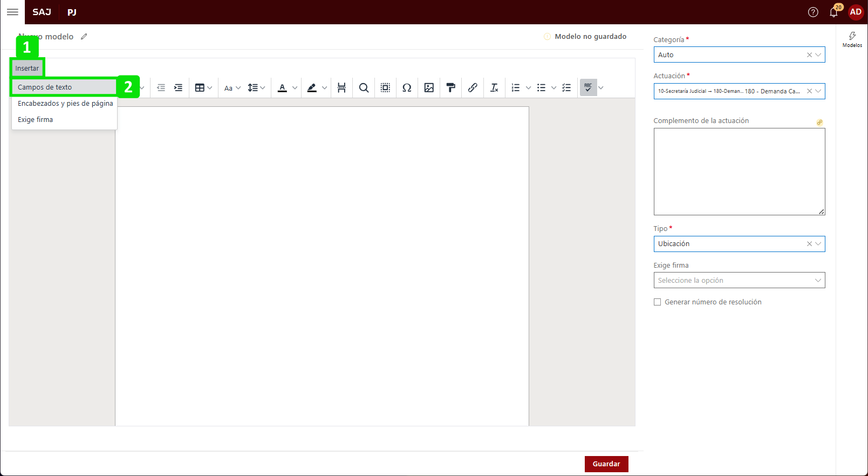Image resolution: width=868 pixels, height=476 pixels.
Task: Toggle the spell check ABC button
Action: tap(588, 87)
